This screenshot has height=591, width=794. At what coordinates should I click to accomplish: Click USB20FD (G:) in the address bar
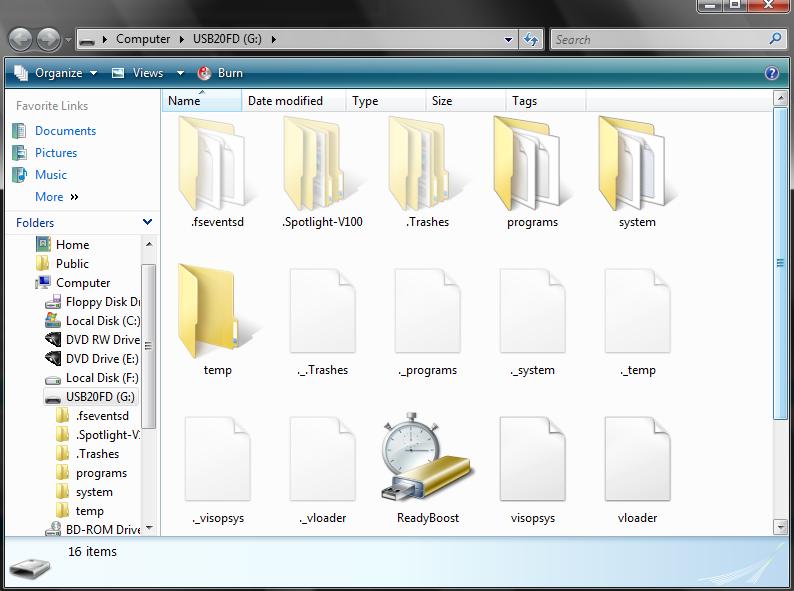tap(227, 39)
